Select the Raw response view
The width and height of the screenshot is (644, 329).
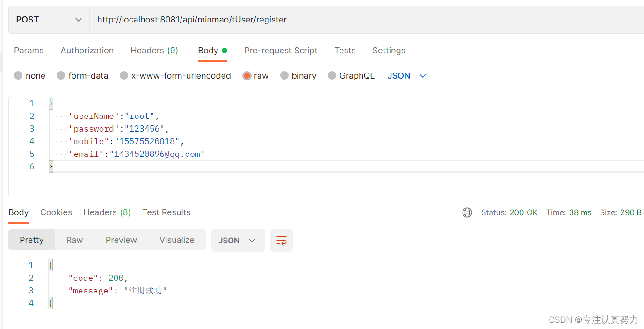(x=74, y=240)
